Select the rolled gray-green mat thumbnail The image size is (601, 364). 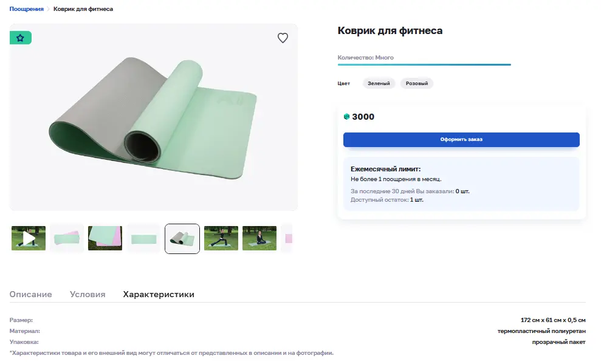click(182, 239)
